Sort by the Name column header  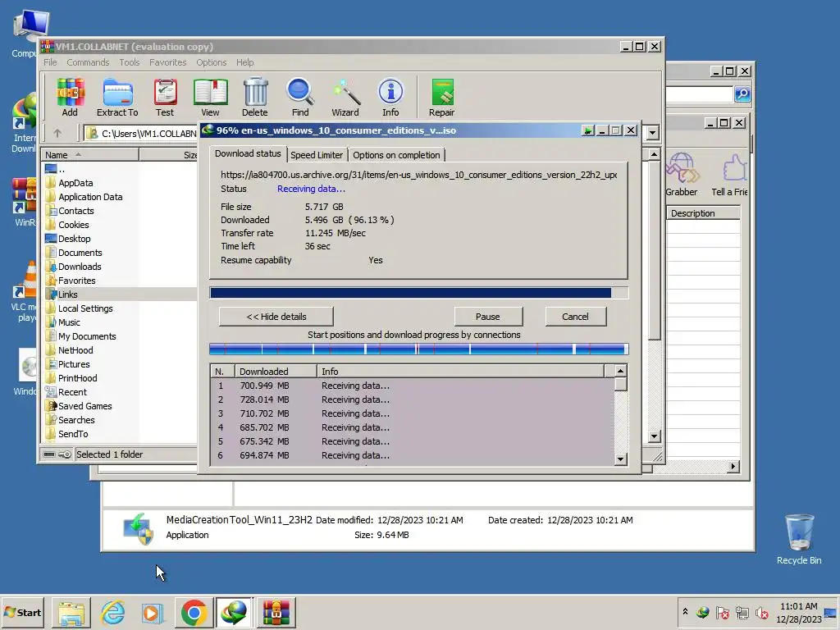(90, 155)
